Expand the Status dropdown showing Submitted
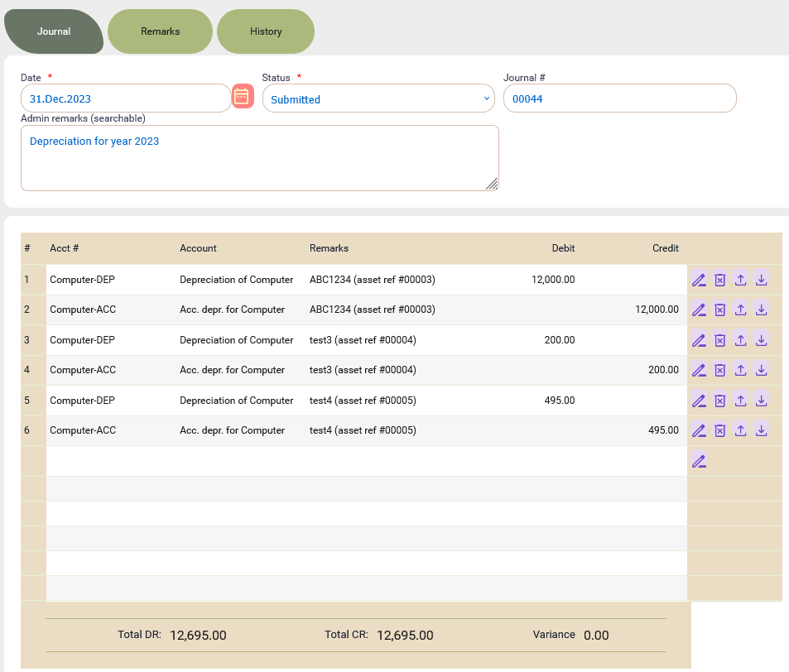This screenshot has height=672, width=789. click(x=378, y=98)
